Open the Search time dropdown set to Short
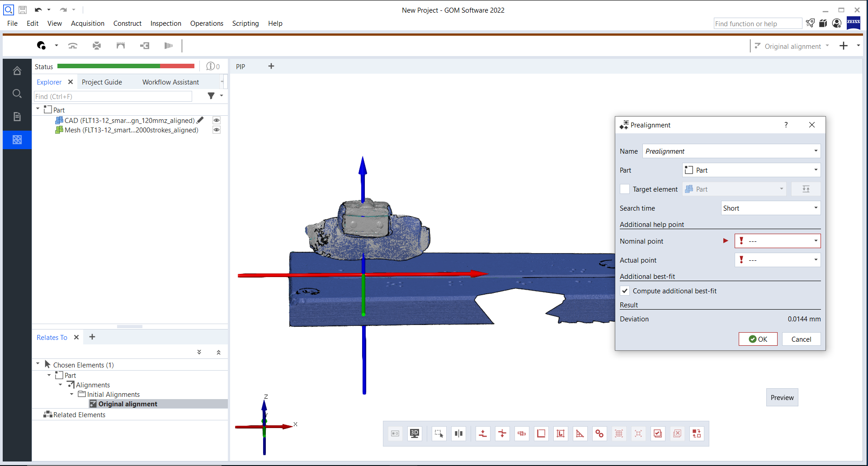This screenshot has width=868, height=466. [816, 208]
